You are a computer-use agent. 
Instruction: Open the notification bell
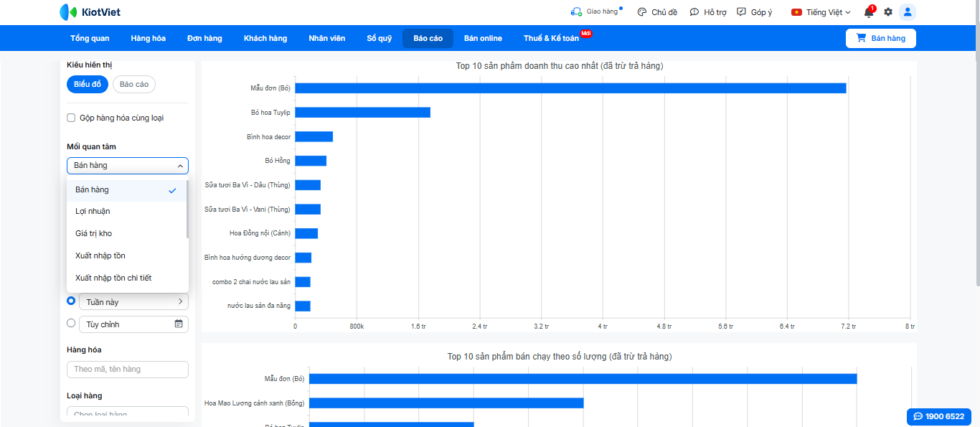tap(869, 12)
